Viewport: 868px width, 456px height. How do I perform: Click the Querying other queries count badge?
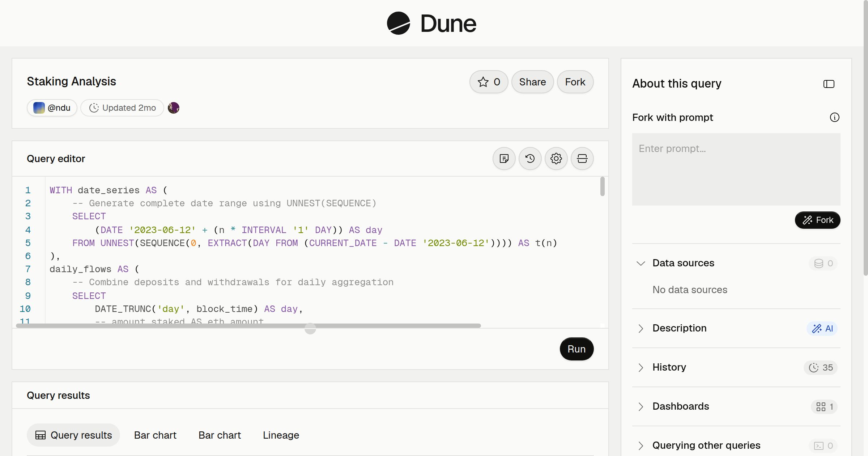click(823, 446)
